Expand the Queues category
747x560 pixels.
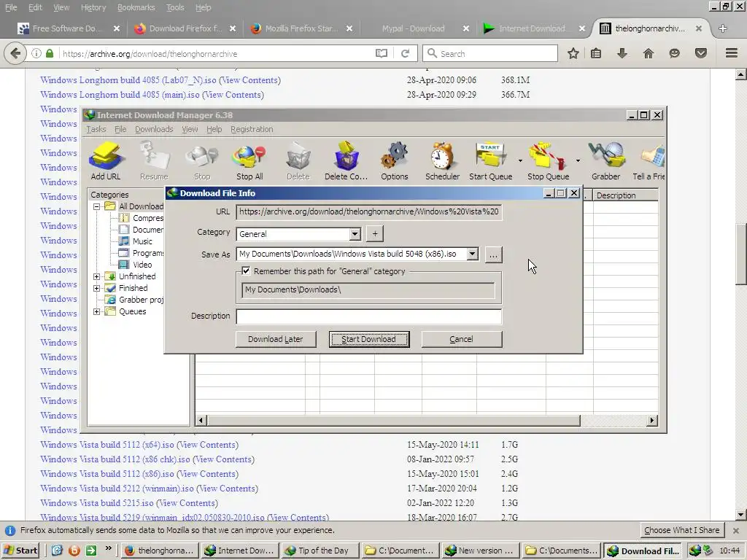97,311
